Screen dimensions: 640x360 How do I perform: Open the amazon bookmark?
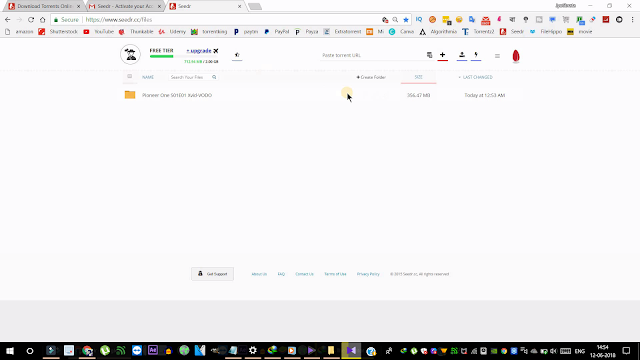coord(20,31)
